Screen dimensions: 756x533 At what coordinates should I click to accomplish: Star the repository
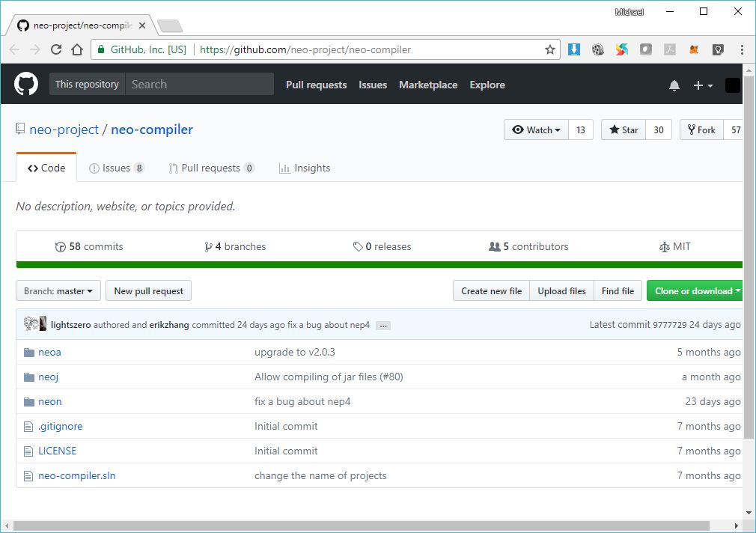[x=623, y=130]
